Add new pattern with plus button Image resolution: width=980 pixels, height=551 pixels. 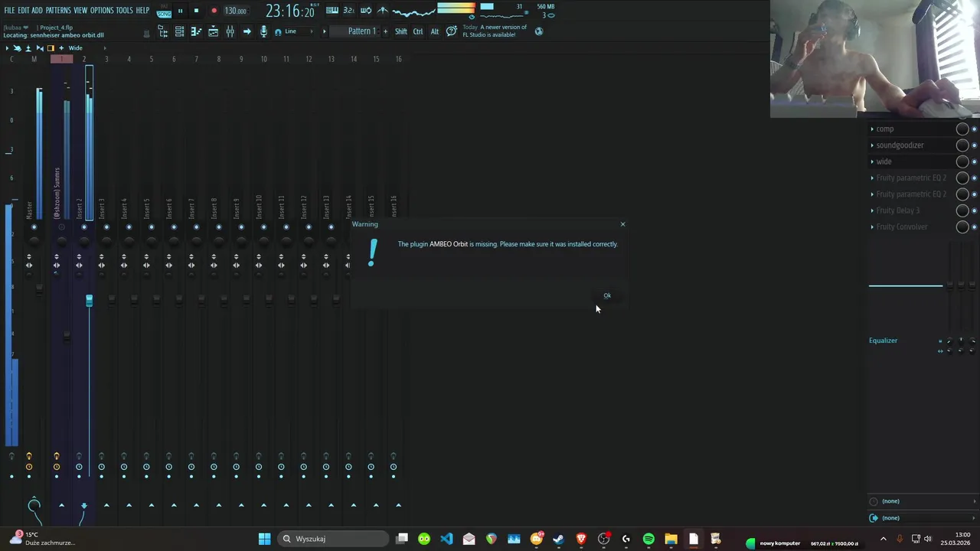[385, 31]
